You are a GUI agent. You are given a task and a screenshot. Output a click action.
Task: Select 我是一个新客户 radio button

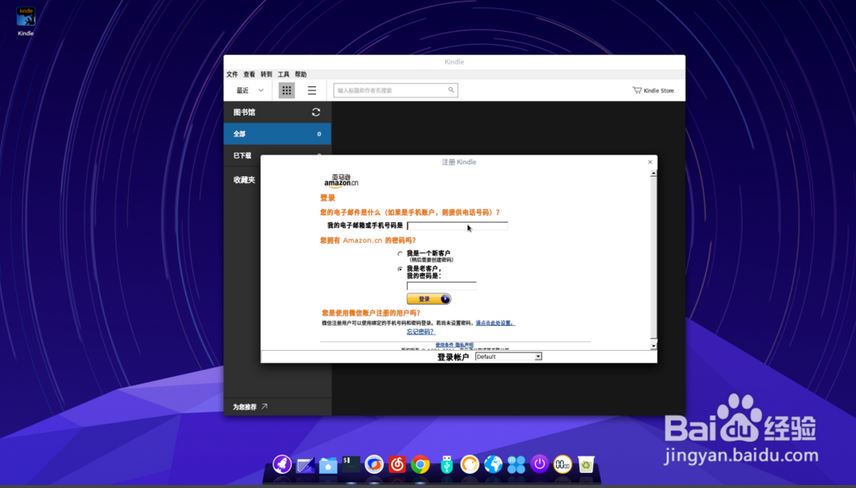[x=400, y=253]
